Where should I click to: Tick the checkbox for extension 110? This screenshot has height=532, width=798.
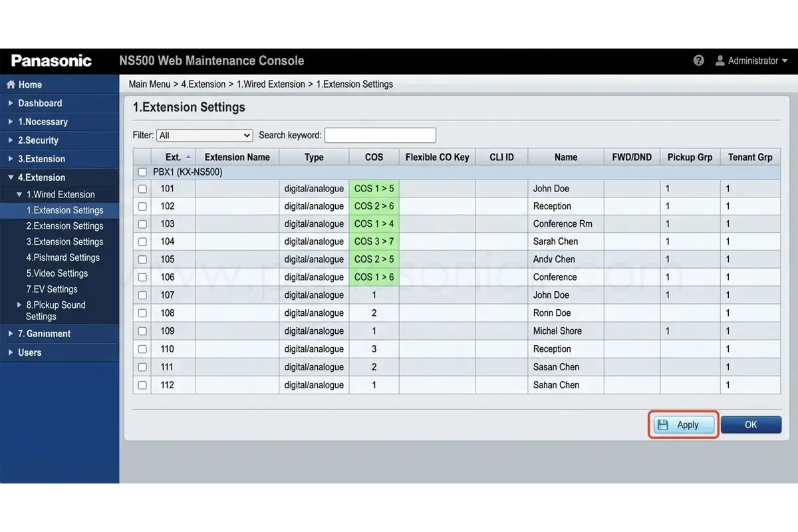(x=142, y=349)
